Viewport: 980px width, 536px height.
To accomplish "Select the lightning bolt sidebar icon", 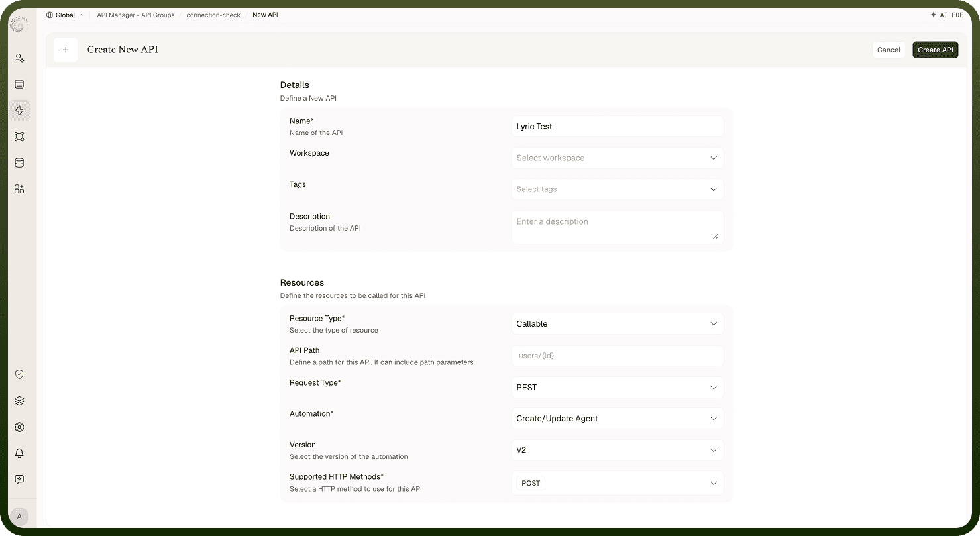I will (19, 110).
